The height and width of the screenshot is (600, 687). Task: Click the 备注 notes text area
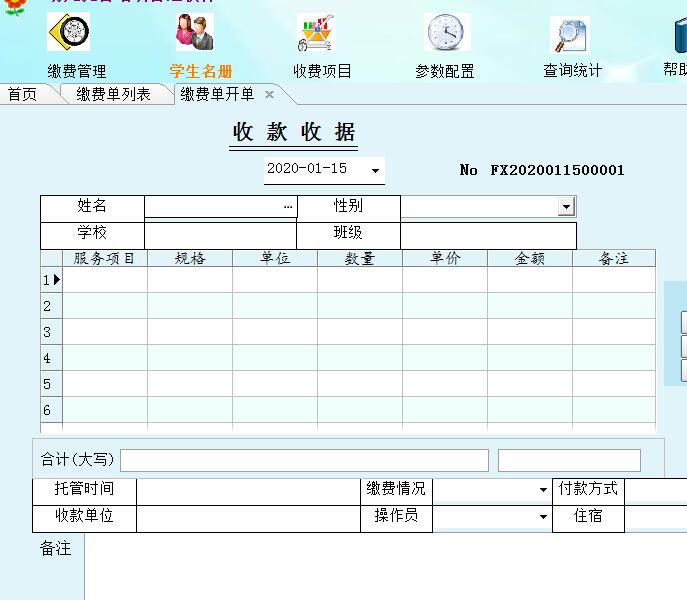(x=386, y=567)
